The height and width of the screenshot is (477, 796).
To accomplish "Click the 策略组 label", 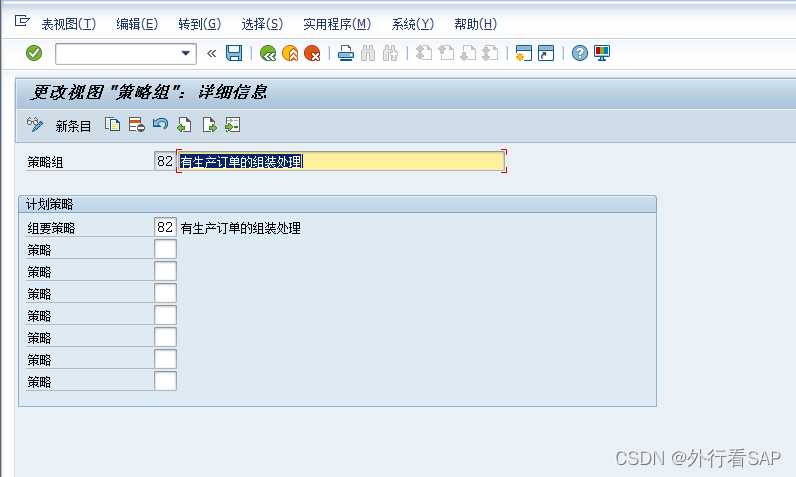I will click(45, 162).
